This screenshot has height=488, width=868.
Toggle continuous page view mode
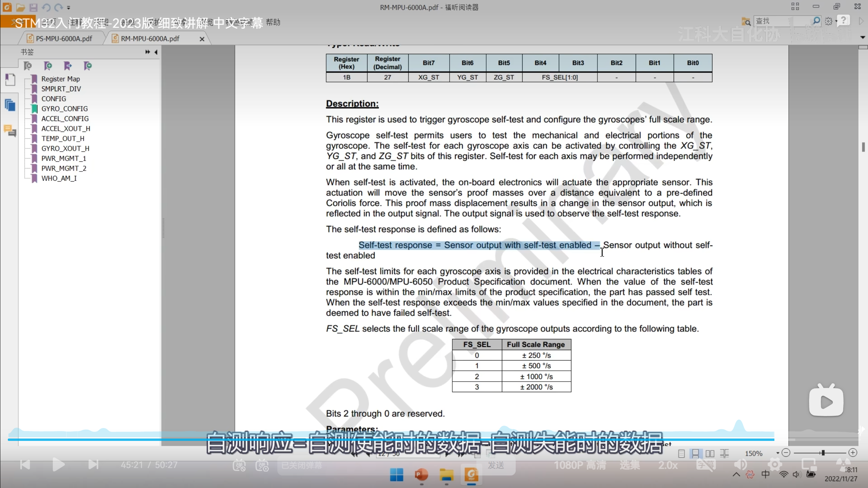(695, 453)
